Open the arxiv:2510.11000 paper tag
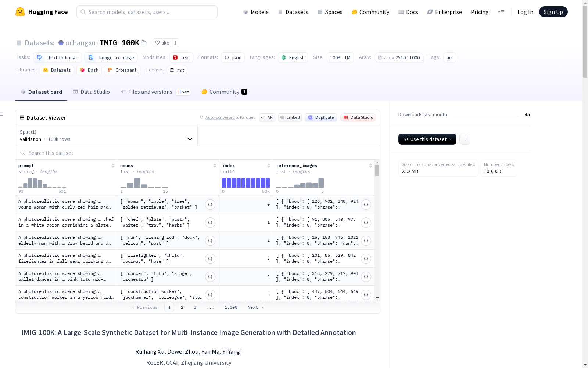The height and width of the screenshot is (368, 588). 399,57
